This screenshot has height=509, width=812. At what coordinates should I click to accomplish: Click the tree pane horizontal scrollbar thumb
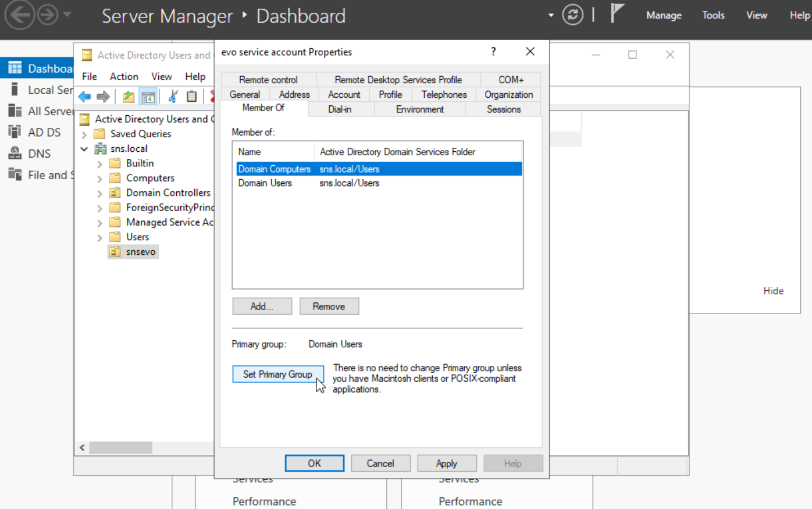pyautogui.click(x=120, y=447)
